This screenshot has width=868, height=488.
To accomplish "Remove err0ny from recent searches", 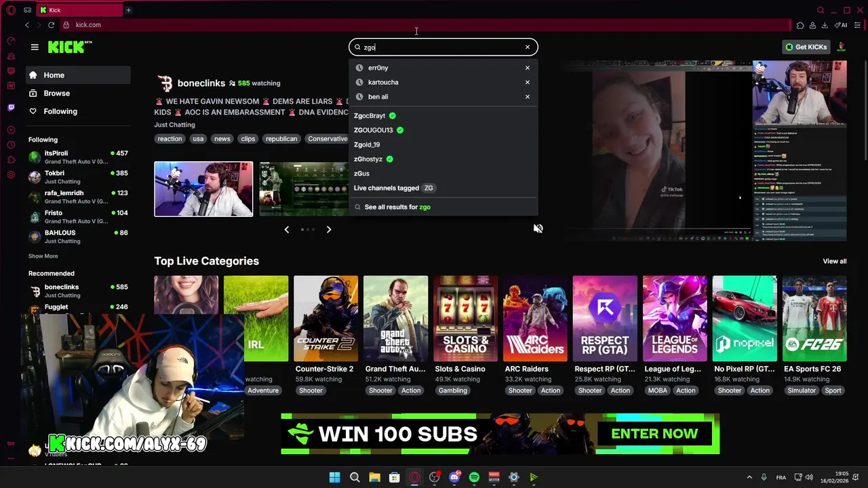I will [x=527, y=68].
